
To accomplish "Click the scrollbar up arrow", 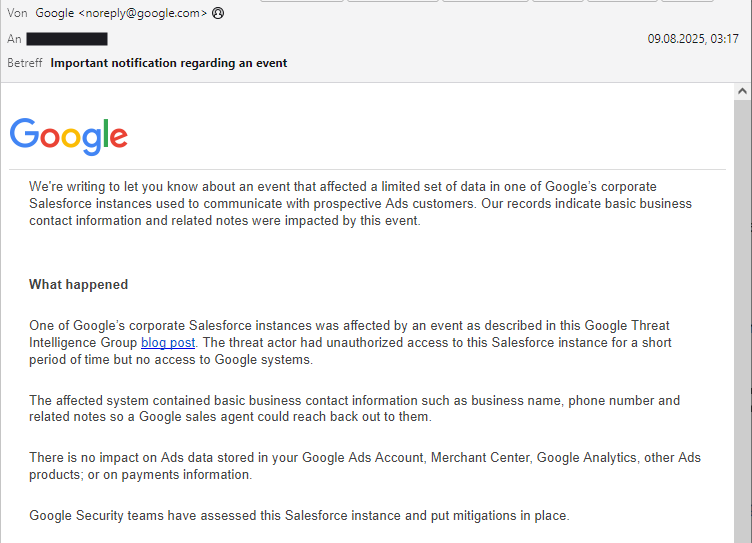I will (742, 91).
